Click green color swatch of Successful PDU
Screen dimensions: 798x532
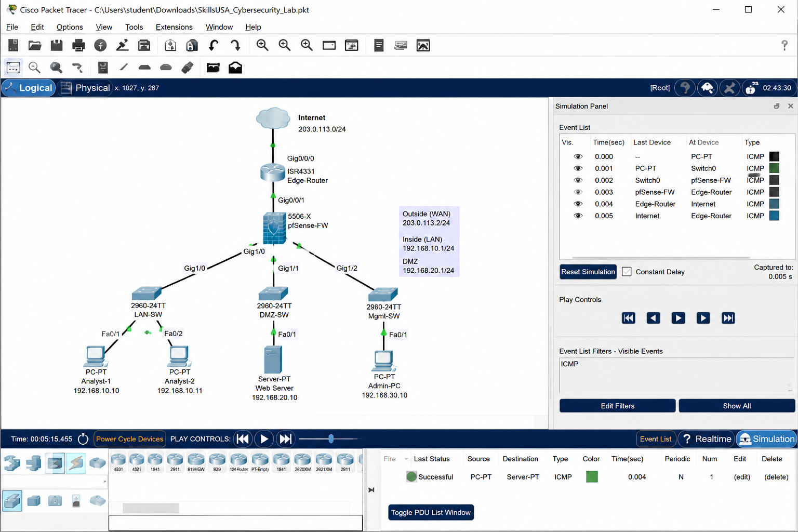coord(592,476)
